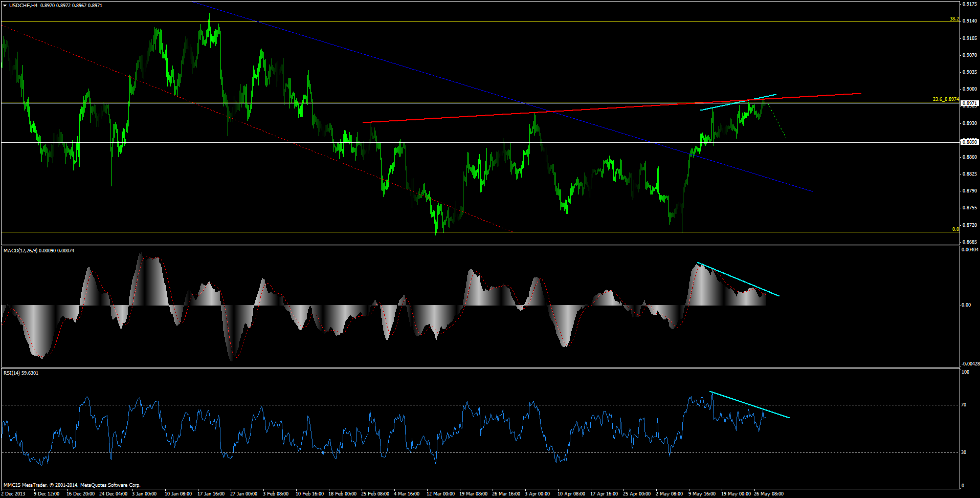
Task: Open the chart menu triangle beside USDCHF,H4
Action: (x=5, y=6)
